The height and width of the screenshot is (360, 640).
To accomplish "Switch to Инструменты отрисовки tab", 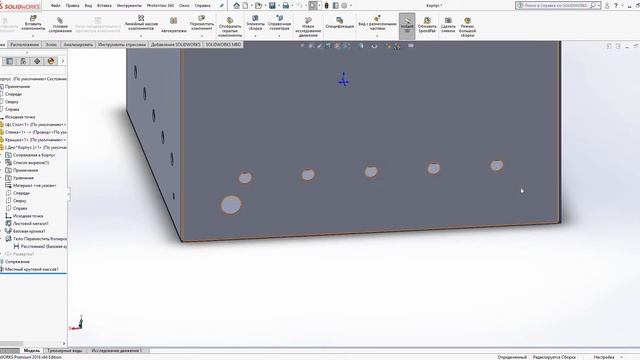I will tap(122, 44).
